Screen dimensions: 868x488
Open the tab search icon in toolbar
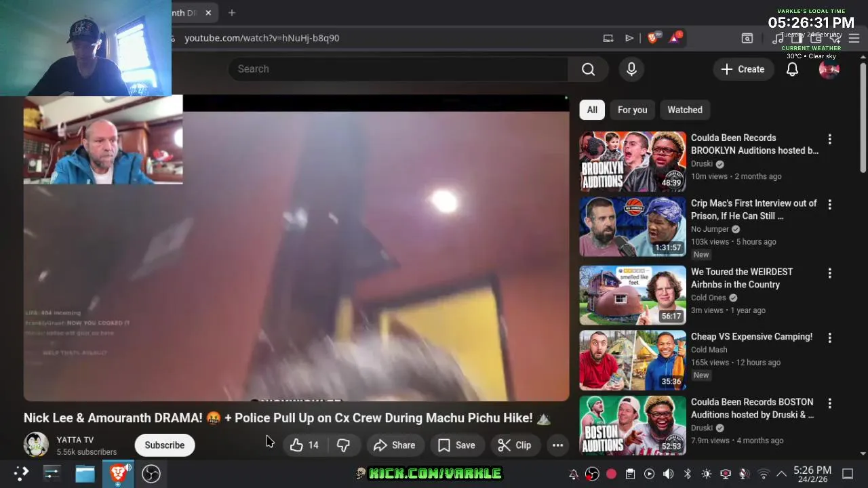point(747,38)
